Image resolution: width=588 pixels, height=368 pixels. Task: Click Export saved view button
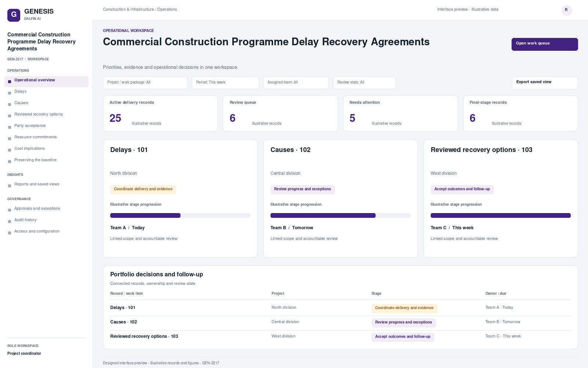coord(545,83)
